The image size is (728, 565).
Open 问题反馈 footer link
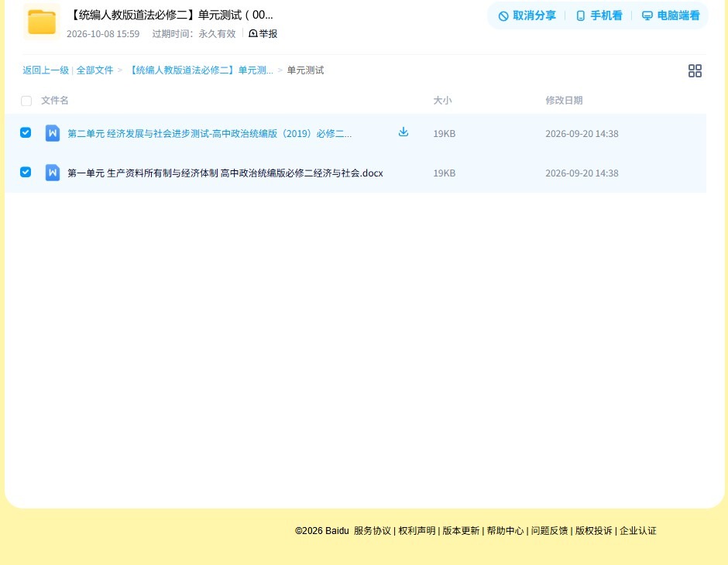coord(549,531)
